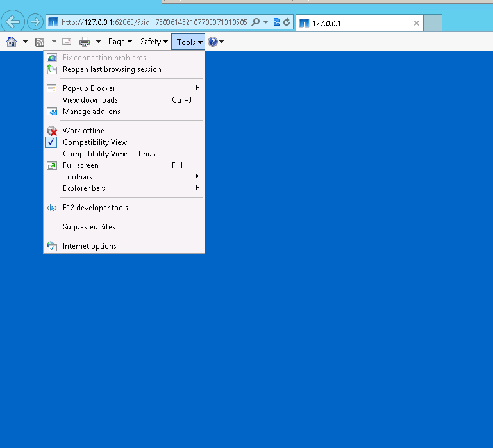
Task: Select Full screen
Action: coord(124,165)
